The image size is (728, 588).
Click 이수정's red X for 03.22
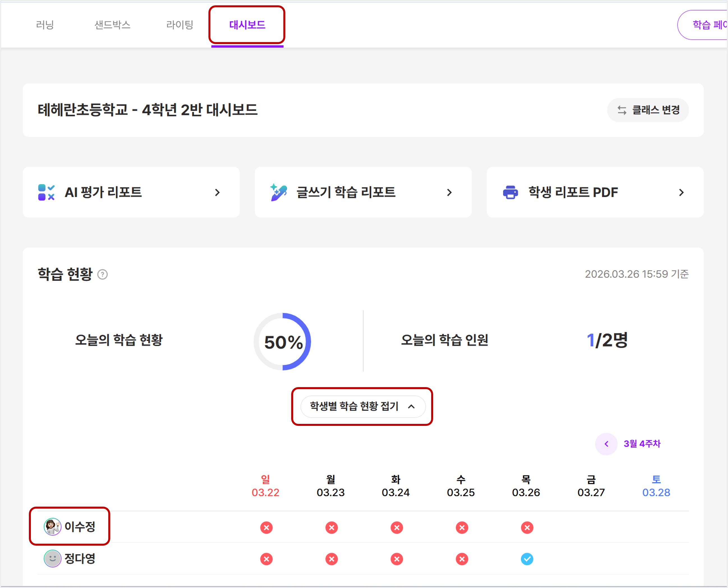pyautogui.click(x=266, y=527)
